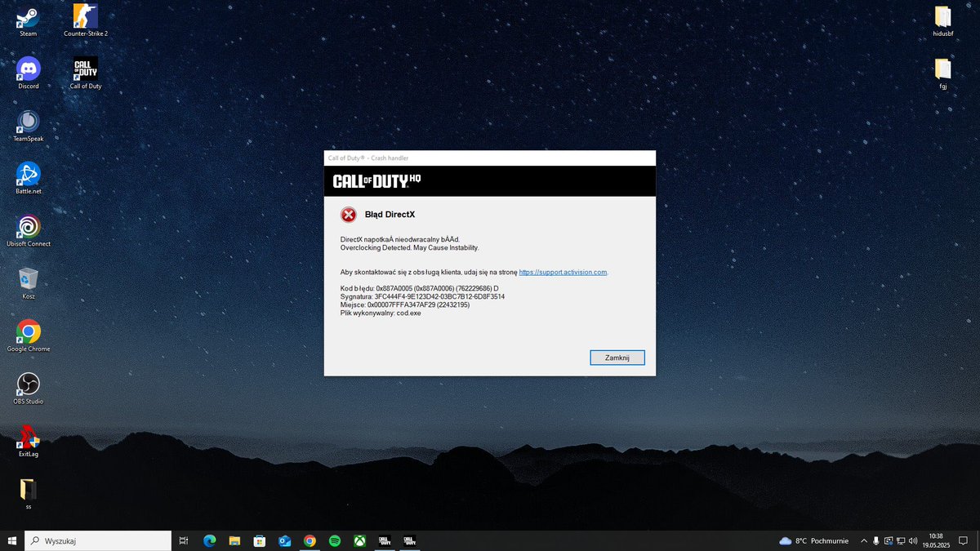Click the Overclocking Detected message
The image size is (980, 551).
point(409,247)
